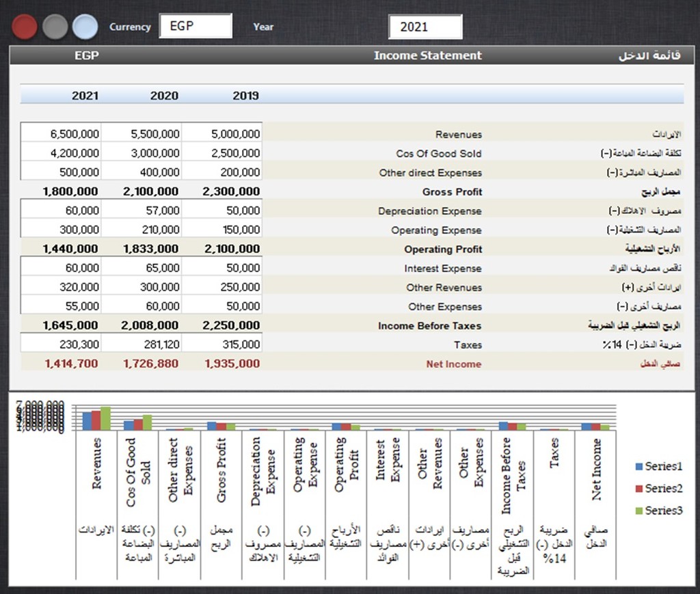Click the 2021 Gross Profit value 1,800,000
700x594 pixels.
click(70, 191)
